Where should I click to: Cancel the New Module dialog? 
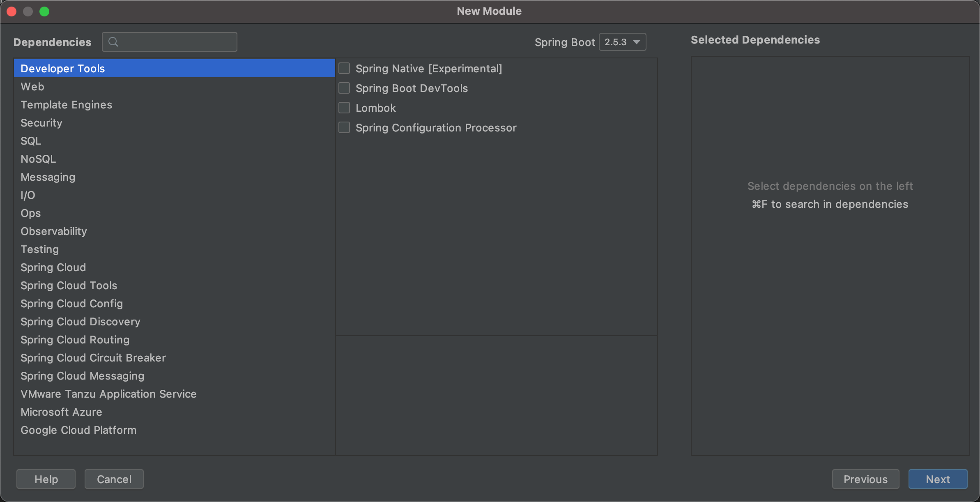114,479
